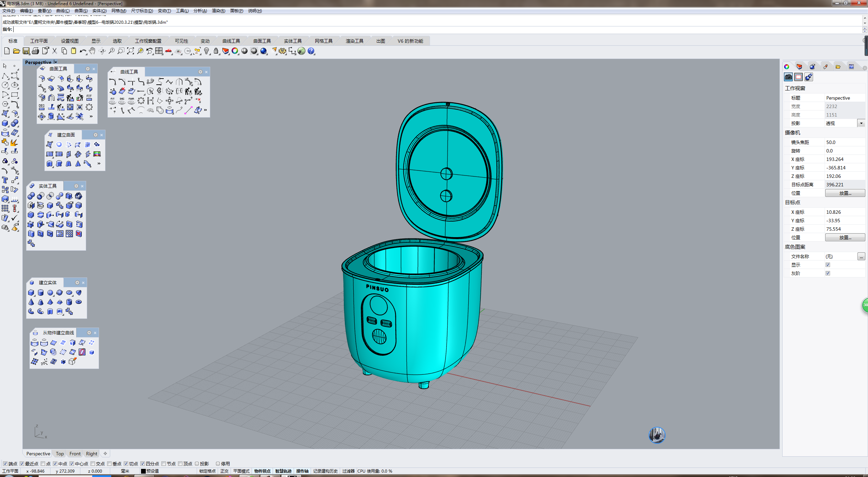Open the Perspective viewport title menu arrow
This screenshot has height=477, width=868.
point(56,62)
